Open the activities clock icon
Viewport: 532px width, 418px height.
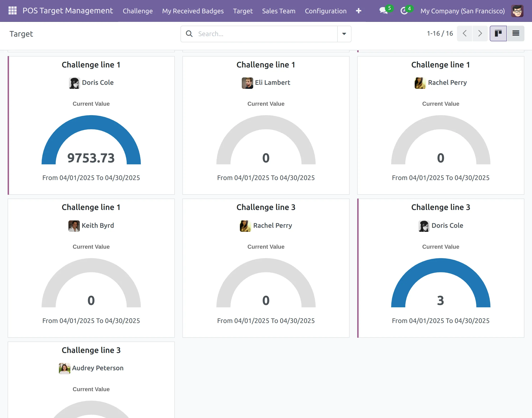coord(404,11)
